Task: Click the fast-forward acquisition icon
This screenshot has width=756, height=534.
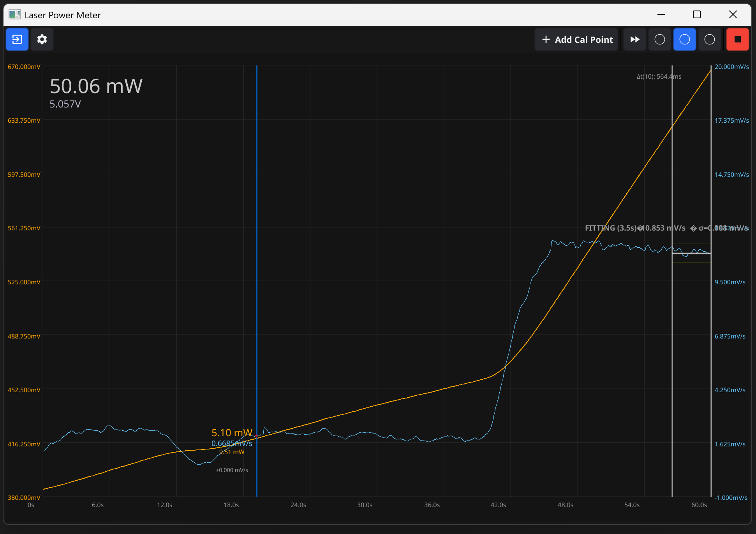Action: (634, 39)
